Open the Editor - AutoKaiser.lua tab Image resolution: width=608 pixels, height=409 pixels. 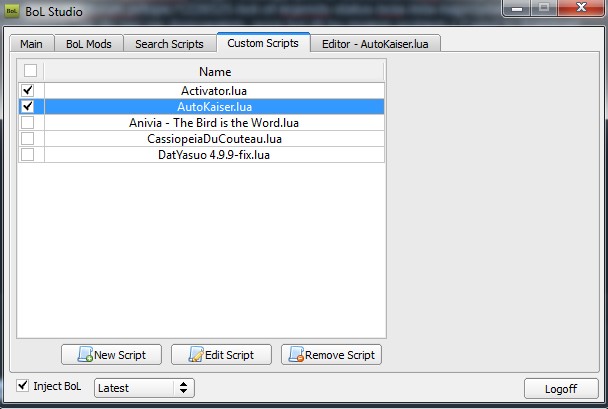pos(375,44)
